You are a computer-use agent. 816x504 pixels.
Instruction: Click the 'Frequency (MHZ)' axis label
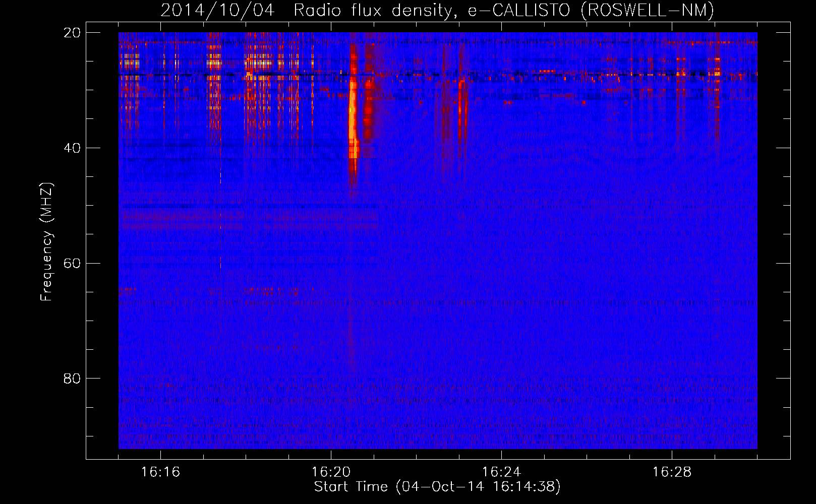46,242
